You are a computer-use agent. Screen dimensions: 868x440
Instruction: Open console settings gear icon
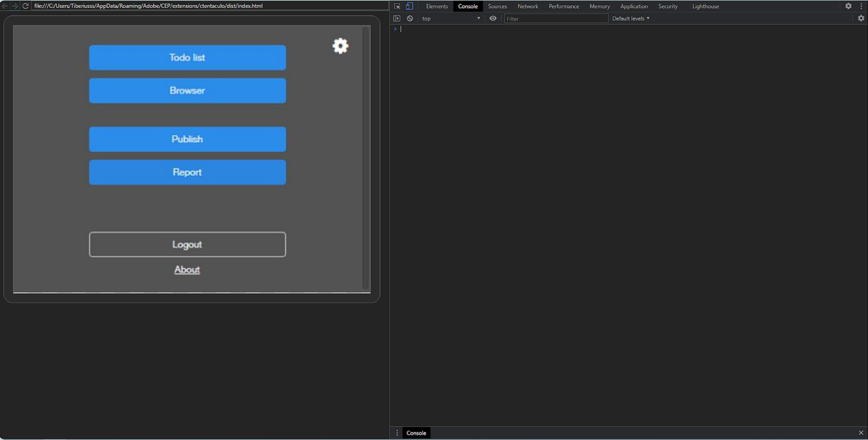pos(861,18)
